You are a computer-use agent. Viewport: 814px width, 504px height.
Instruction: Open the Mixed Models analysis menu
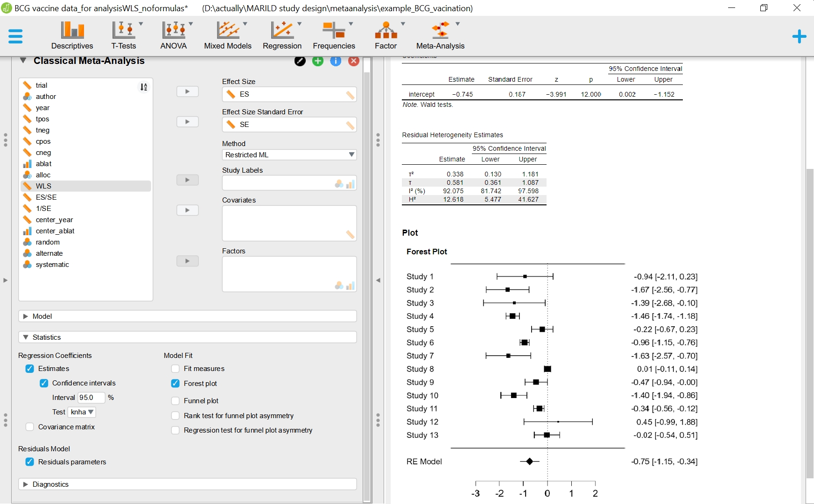pyautogui.click(x=227, y=35)
